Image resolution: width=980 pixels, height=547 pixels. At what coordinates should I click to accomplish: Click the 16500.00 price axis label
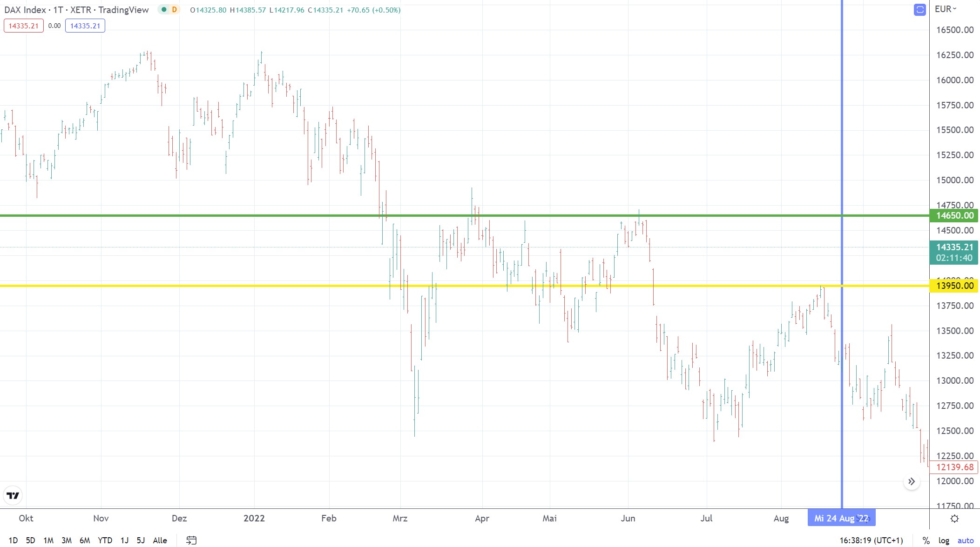[x=955, y=30]
